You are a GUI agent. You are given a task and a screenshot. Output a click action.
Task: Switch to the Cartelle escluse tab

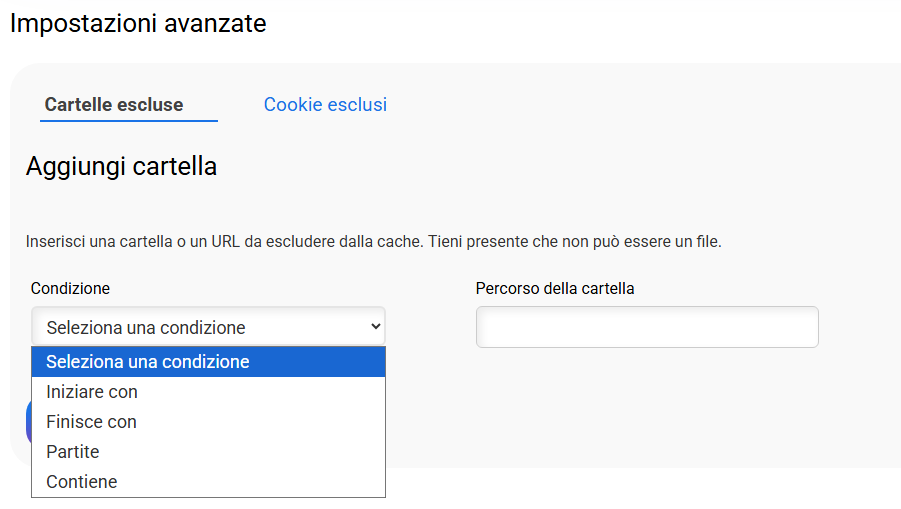tap(114, 105)
